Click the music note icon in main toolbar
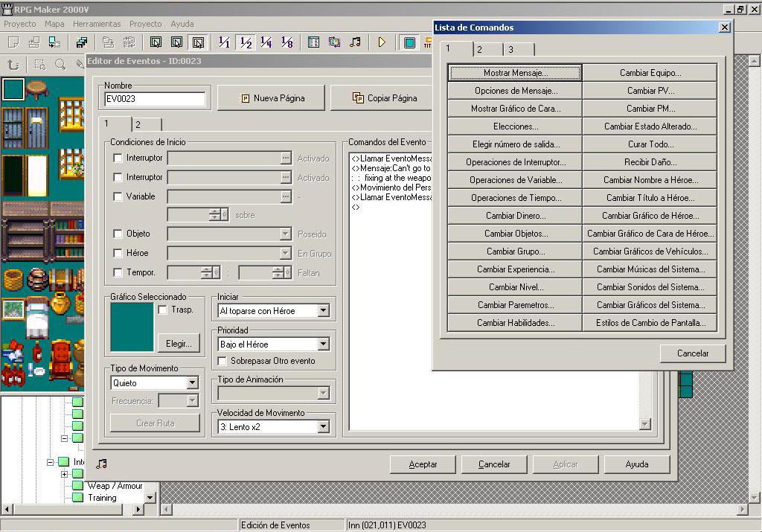The image size is (762, 532). (355, 42)
